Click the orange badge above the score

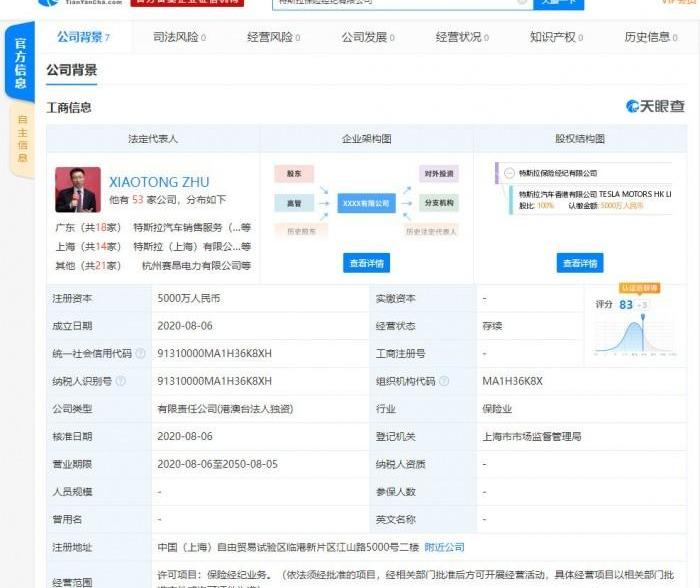[639, 288]
